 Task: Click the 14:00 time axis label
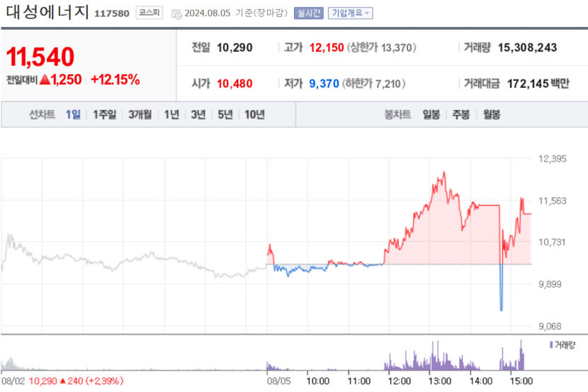pos(481,381)
